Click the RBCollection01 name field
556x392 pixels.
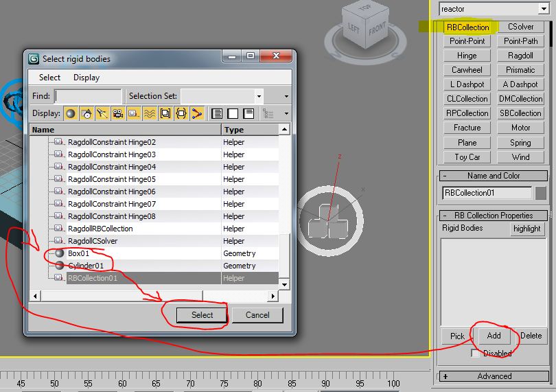click(487, 193)
